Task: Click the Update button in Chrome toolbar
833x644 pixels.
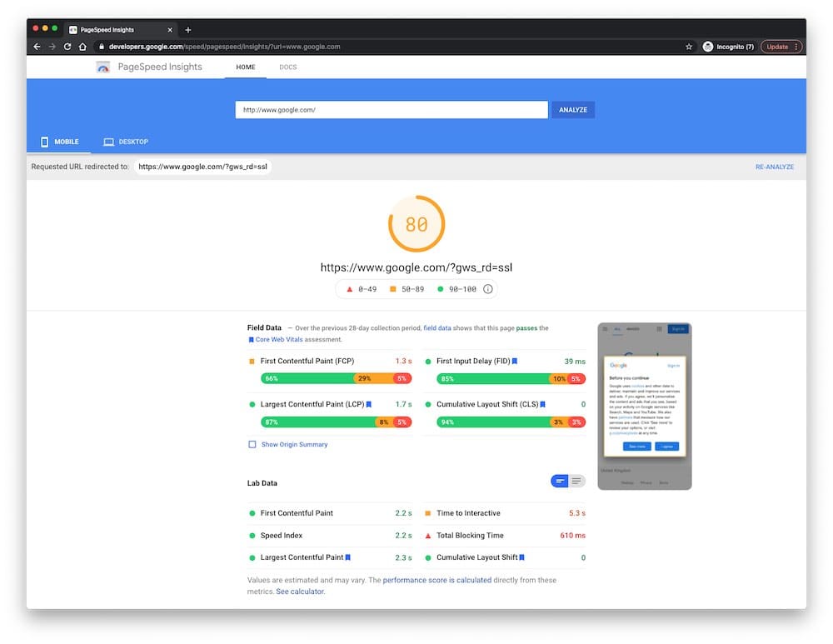Action: (781, 47)
